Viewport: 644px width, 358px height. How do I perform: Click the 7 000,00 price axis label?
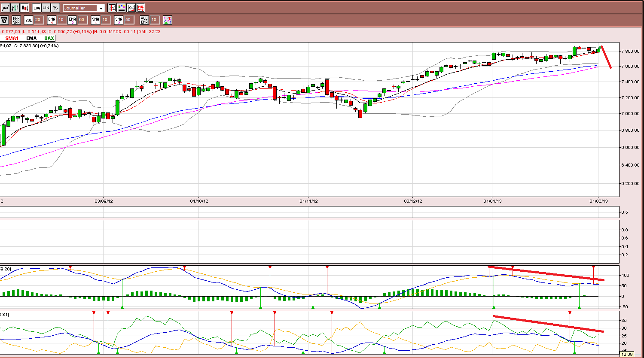631,113
